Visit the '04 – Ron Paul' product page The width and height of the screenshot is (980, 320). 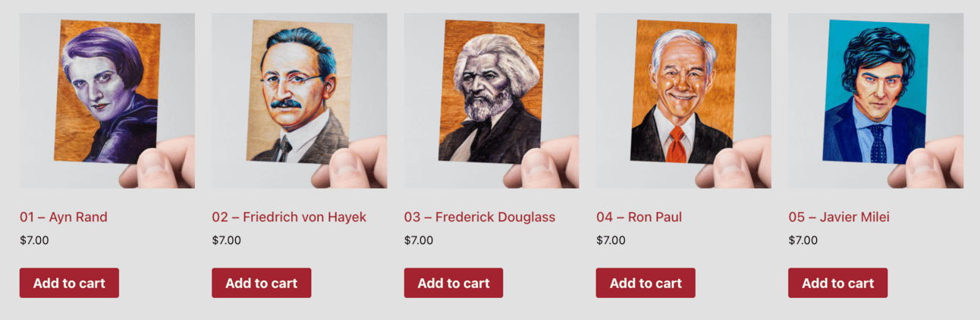click(x=639, y=217)
